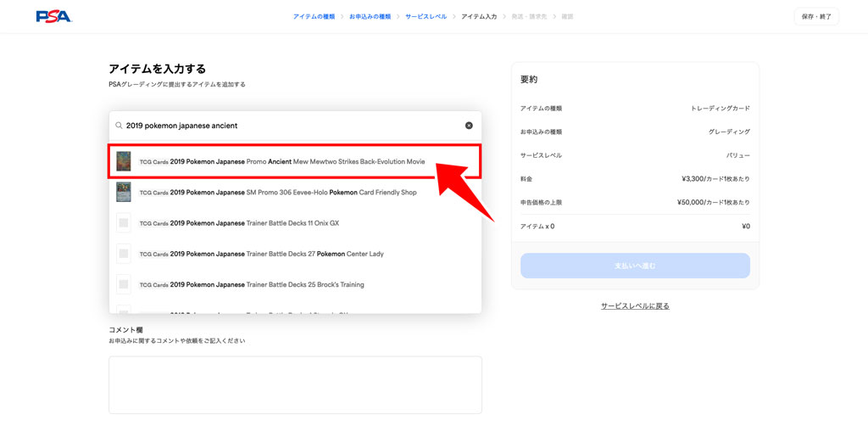Click the 発送・請求先 breadcrumb step
The height and width of the screenshot is (426, 868).
pyautogui.click(x=529, y=17)
